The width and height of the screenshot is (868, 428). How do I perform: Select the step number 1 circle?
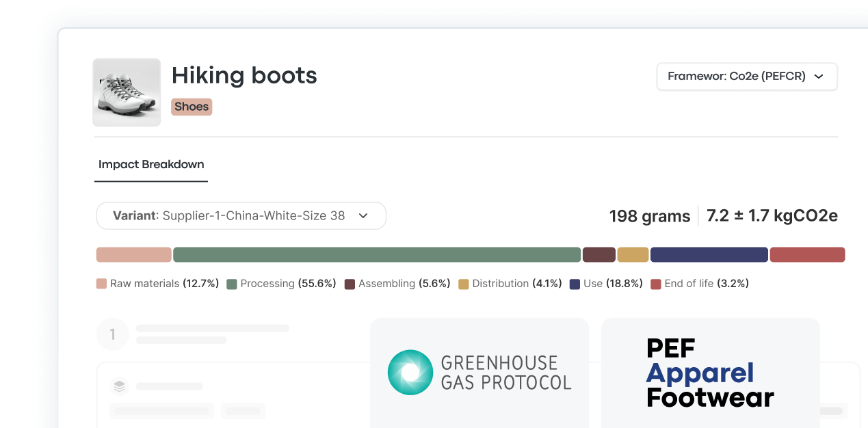[x=113, y=334]
